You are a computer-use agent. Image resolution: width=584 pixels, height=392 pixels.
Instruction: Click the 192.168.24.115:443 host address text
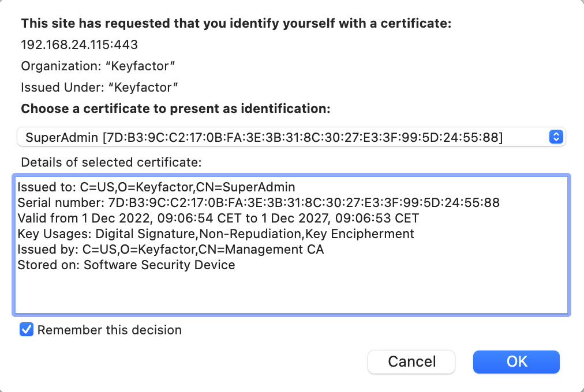pyautogui.click(x=79, y=45)
